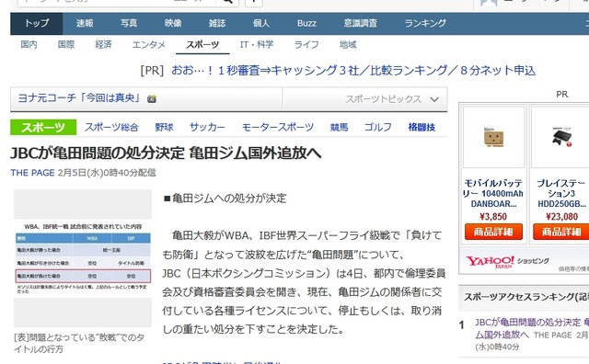Select the 地域 category
The height and width of the screenshot is (364, 589).
pyautogui.click(x=348, y=45)
